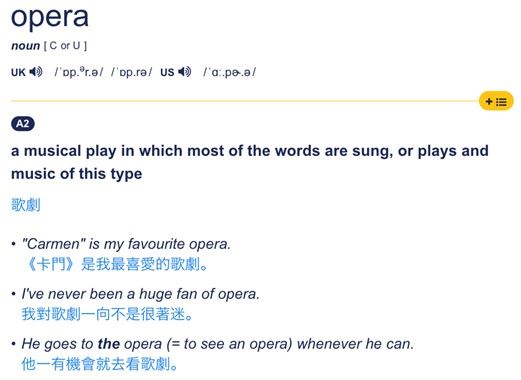The height and width of the screenshot is (380, 521).
Task: Click the noun part of speech label
Action: [26, 46]
